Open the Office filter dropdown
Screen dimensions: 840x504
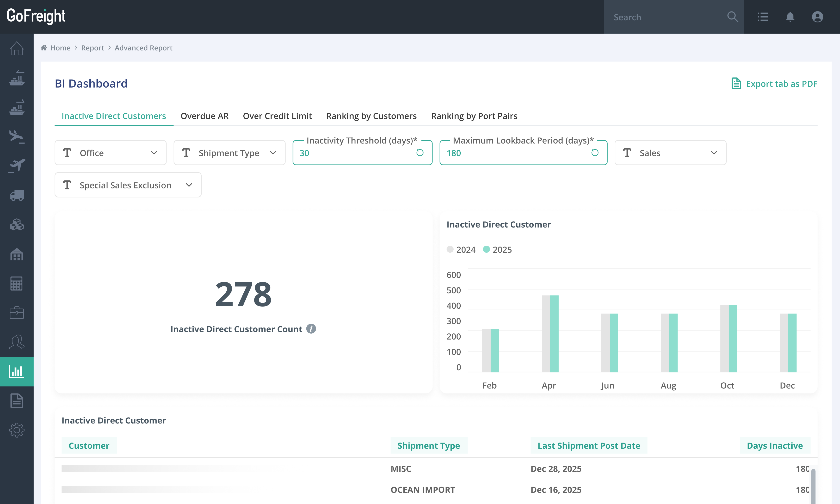[x=110, y=153]
